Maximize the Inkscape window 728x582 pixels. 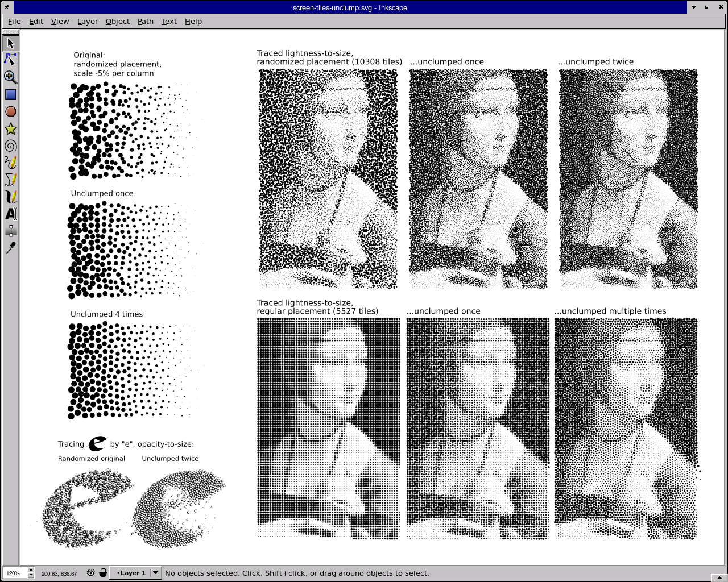[x=707, y=7]
